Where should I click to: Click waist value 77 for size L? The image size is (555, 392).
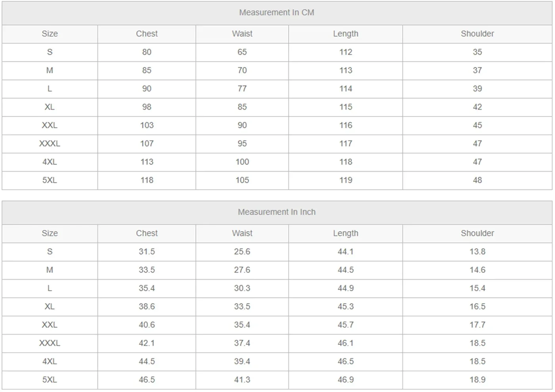click(x=242, y=89)
